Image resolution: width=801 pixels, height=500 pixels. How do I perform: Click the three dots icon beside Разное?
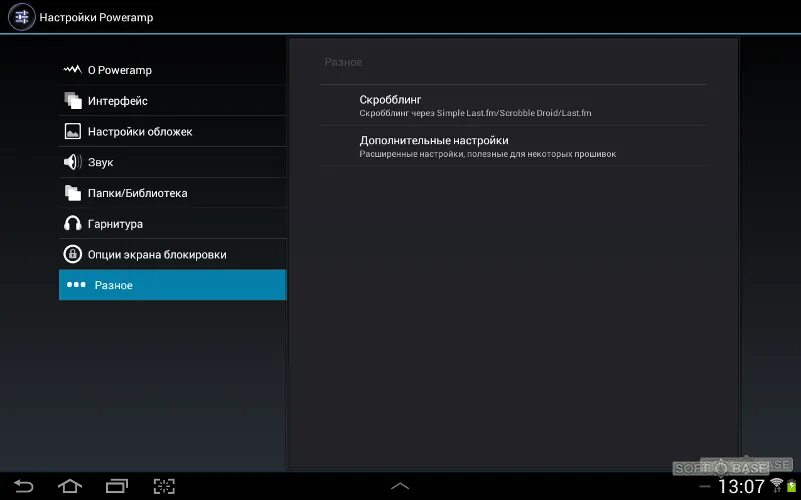76,284
